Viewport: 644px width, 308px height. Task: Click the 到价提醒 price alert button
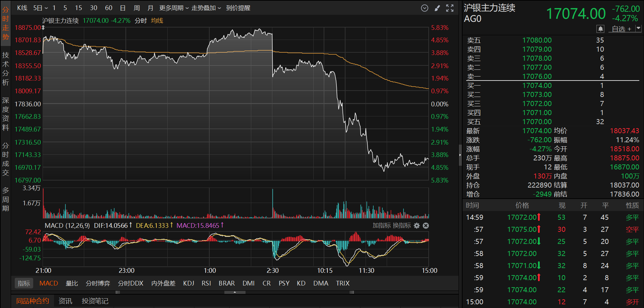(x=238, y=8)
